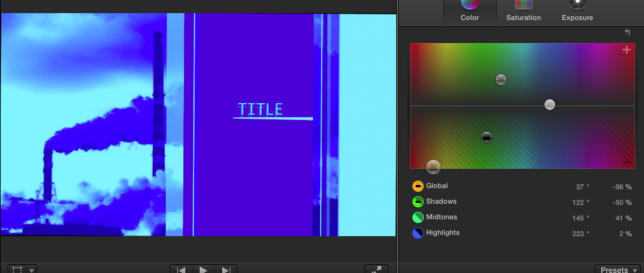
Task: Click the Midtones green color icon
Action: [417, 217]
